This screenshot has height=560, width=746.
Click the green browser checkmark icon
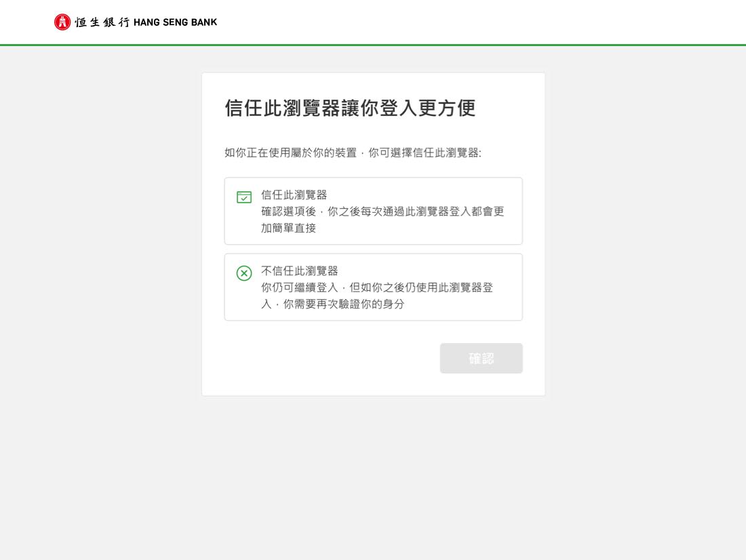[244, 197]
